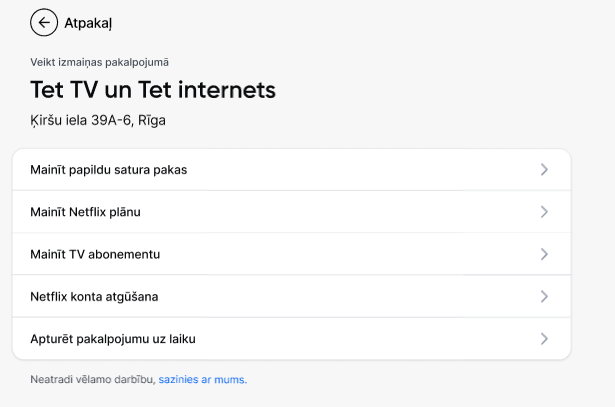Expand Mainīt TV abonementu via its chevron
The height and width of the screenshot is (407, 615).
pyautogui.click(x=544, y=254)
